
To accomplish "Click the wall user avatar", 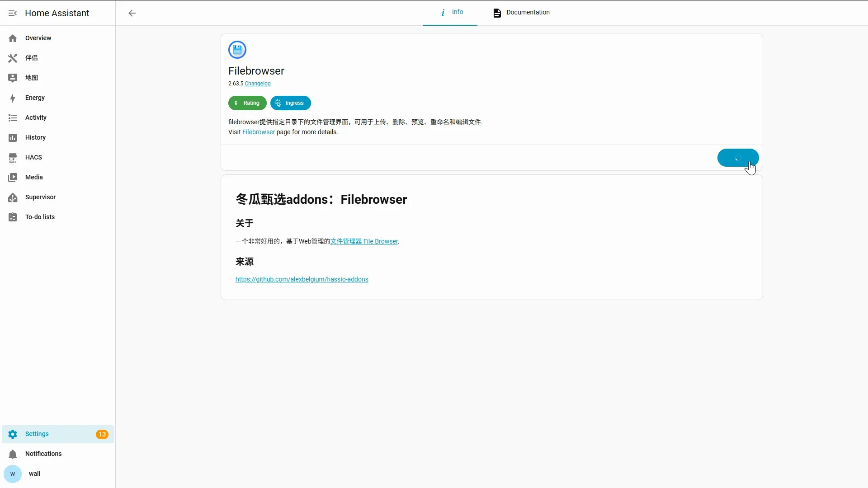I will click(13, 474).
